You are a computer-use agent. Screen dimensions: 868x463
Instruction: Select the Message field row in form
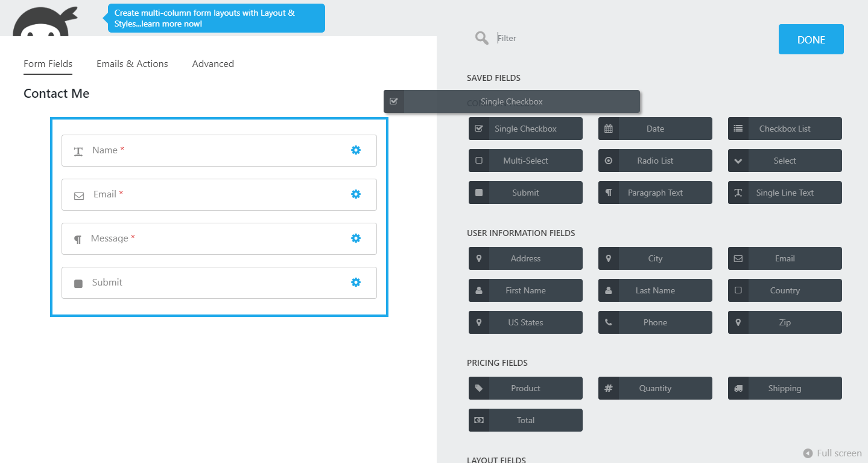click(x=219, y=238)
